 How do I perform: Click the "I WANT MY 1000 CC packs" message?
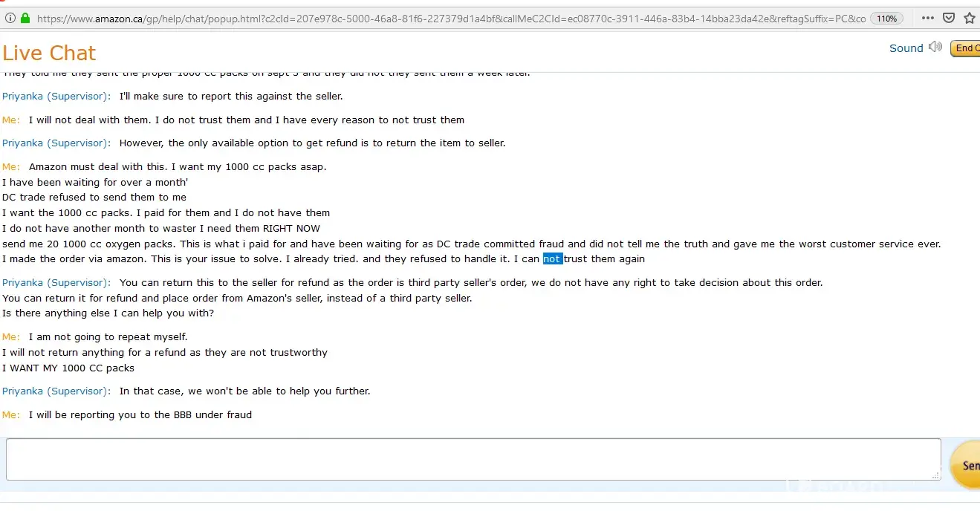(x=68, y=368)
